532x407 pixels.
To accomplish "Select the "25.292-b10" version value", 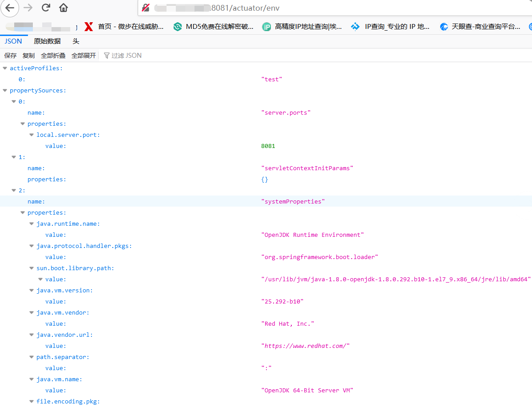I will click(282, 301).
